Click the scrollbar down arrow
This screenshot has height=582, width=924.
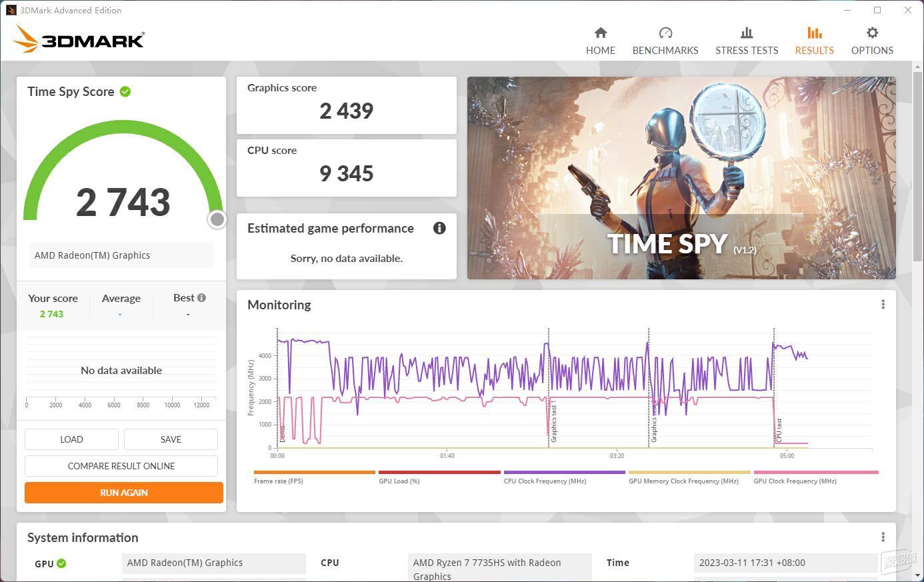[918, 575]
